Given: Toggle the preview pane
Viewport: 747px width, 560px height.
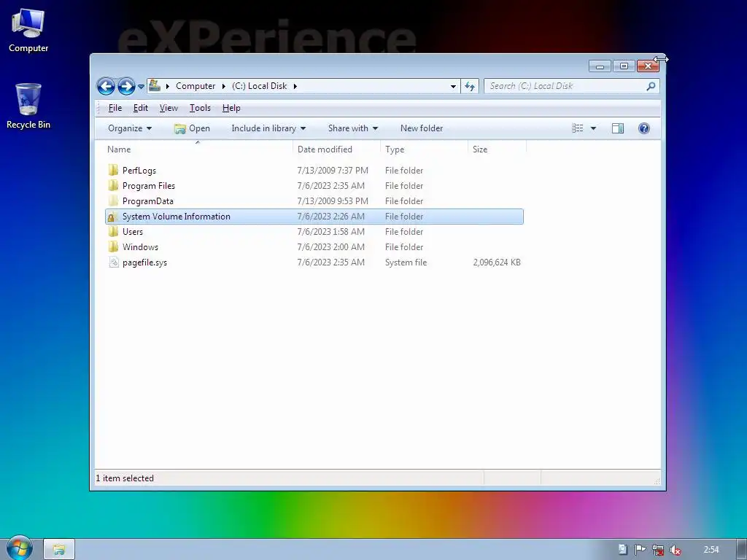Looking at the screenshot, I should pyautogui.click(x=618, y=128).
